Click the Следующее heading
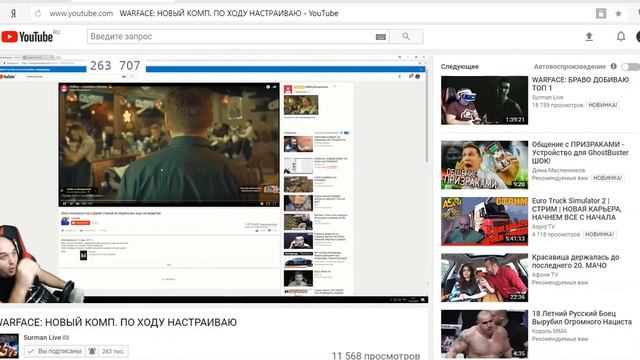Viewport: 640px width, 360px height. point(460,67)
